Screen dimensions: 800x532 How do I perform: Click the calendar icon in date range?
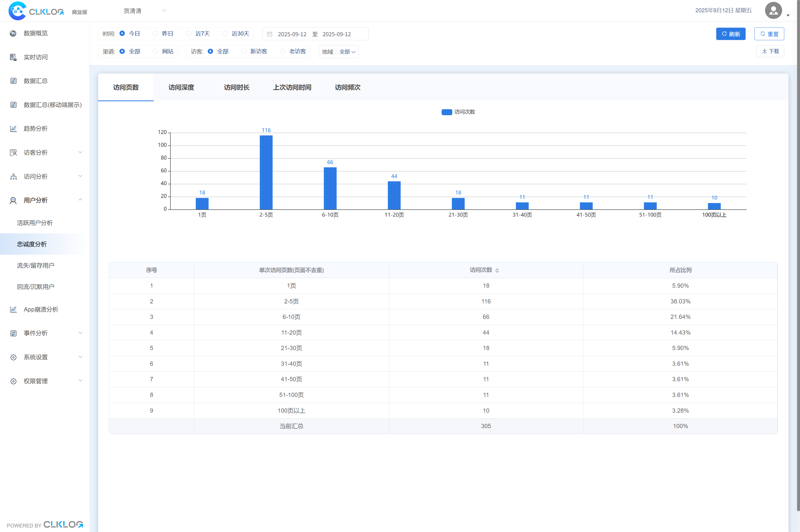point(270,34)
